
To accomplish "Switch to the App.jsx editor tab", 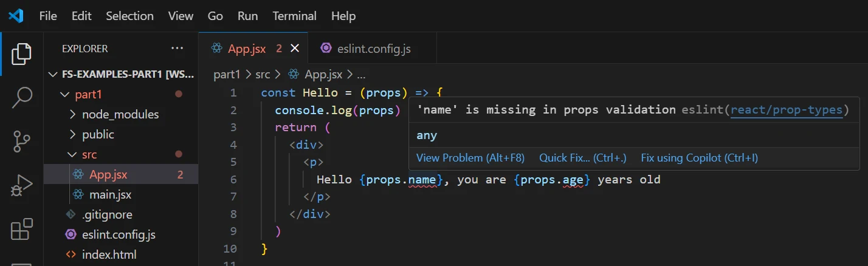I will pos(253,49).
